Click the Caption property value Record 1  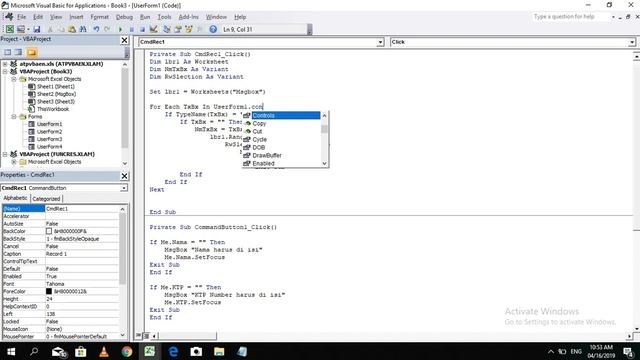[82, 254]
